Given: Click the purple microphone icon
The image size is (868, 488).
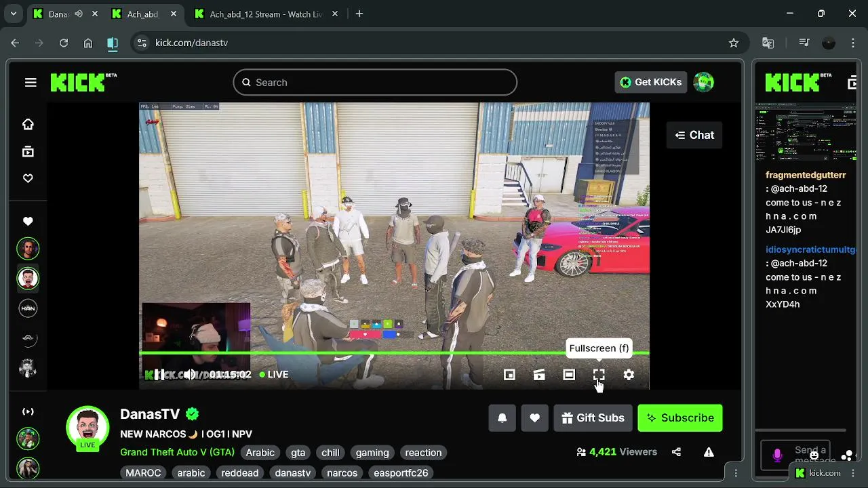Looking at the screenshot, I should coord(777,455).
